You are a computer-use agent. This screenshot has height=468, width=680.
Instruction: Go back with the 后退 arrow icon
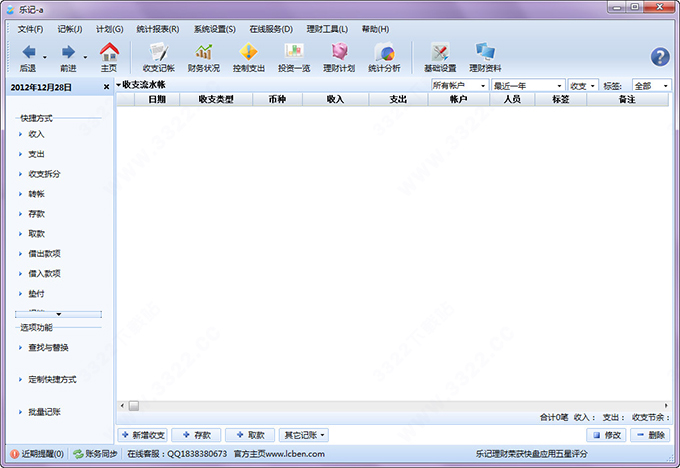(x=29, y=52)
